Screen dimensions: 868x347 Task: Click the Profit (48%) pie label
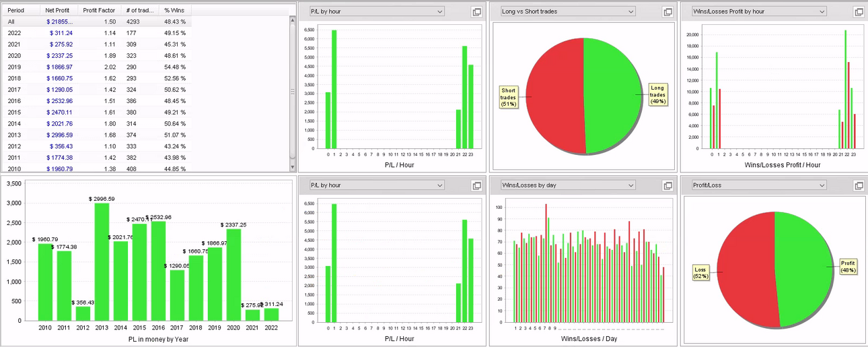tap(848, 267)
